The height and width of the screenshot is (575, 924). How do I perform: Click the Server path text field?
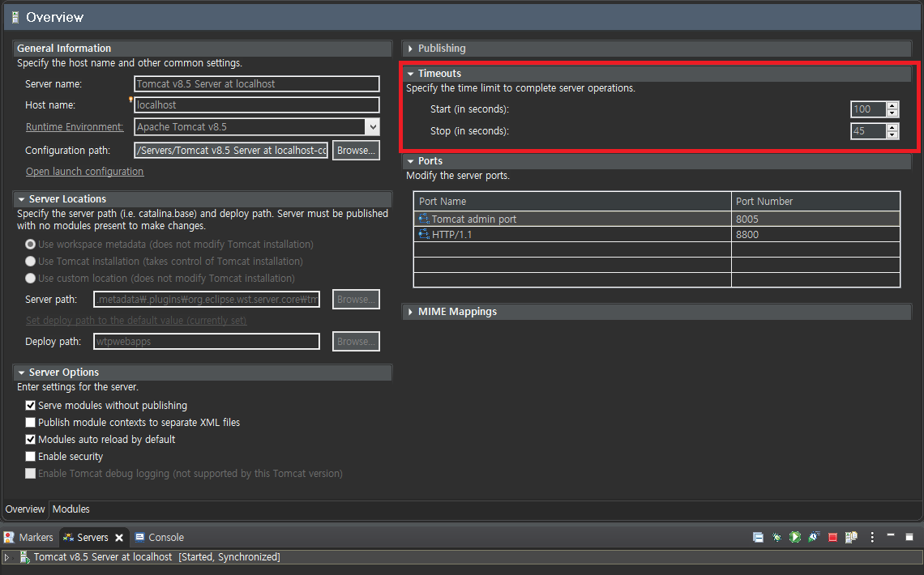pyautogui.click(x=206, y=300)
